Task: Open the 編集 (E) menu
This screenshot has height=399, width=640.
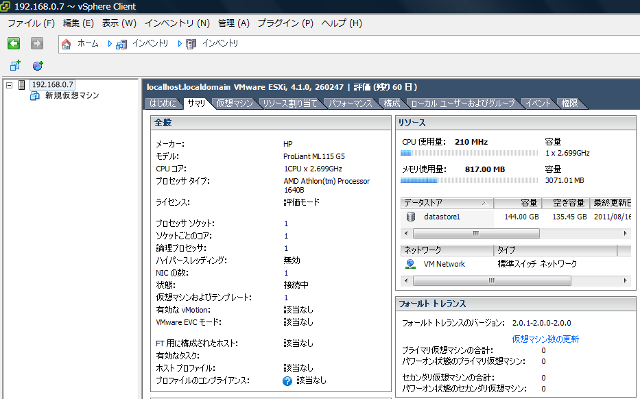Action: click(x=78, y=23)
